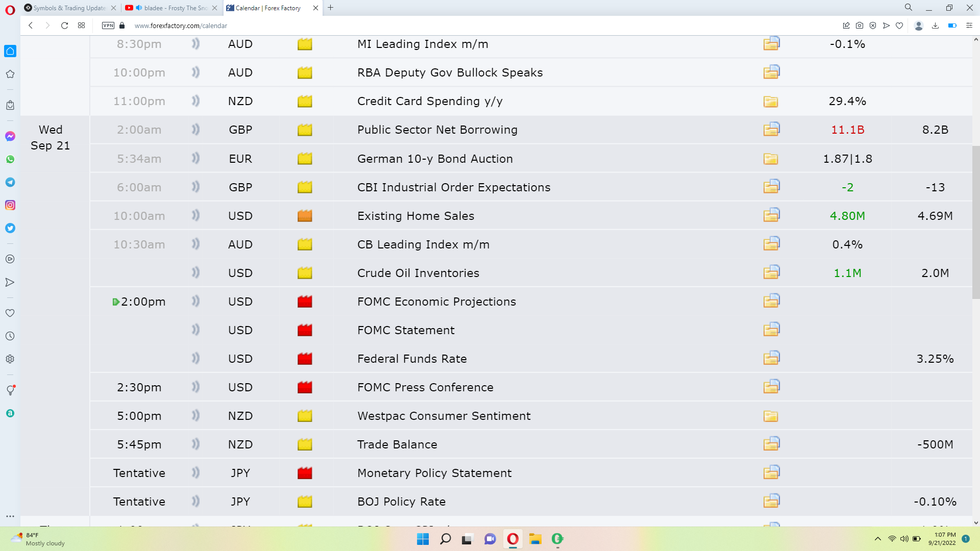Open Telegram in Opera sidebar

click(10, 182)
